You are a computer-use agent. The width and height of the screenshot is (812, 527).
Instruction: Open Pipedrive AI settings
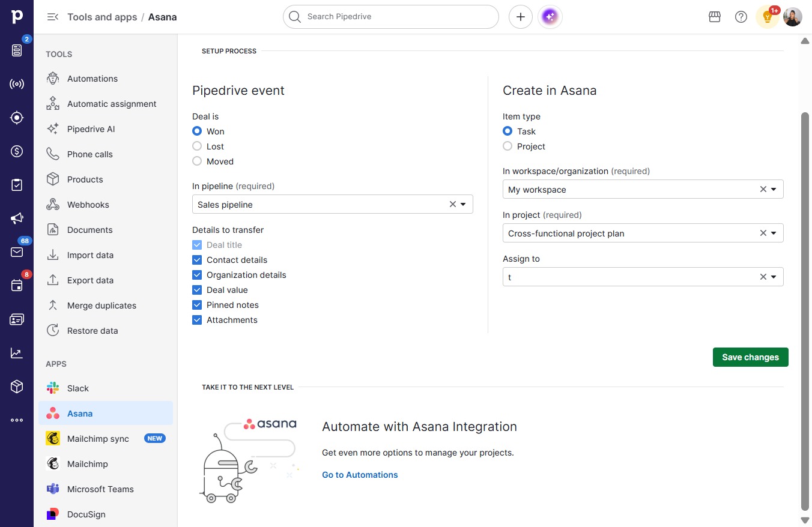tap(106, 129)
